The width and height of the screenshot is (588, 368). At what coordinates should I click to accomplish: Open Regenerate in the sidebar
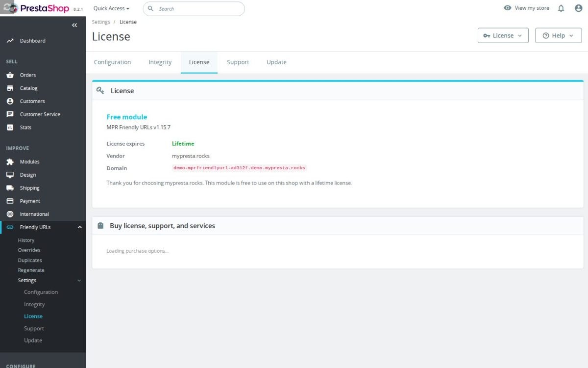31,270
